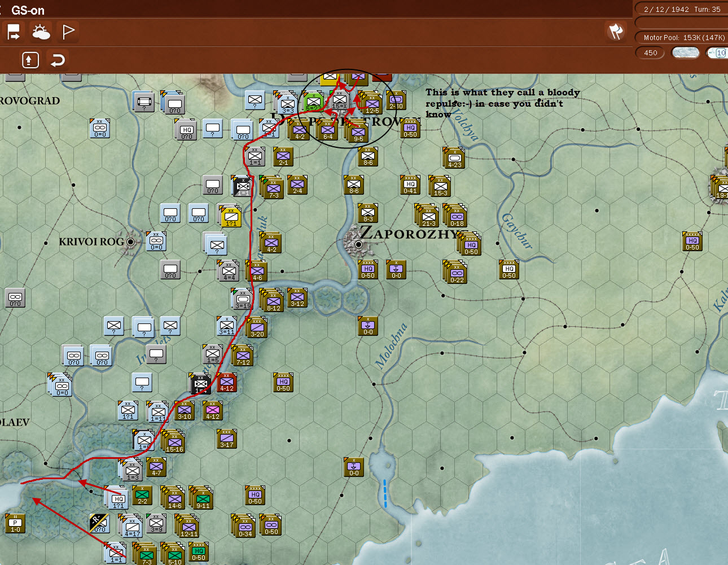Select the grey HQ 0?0 counter
This screenshot has width=728, height=565.
pos(187,130)
